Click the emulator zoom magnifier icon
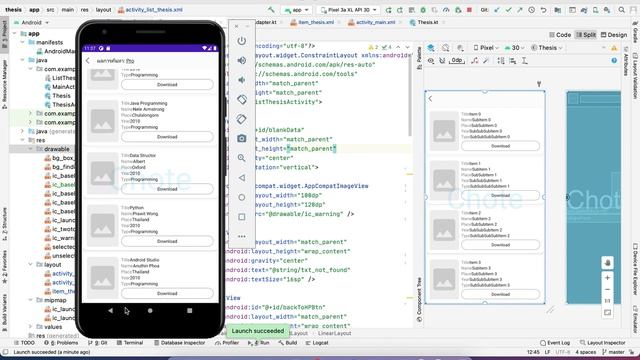Viewport: 640px width, 360px height. (242, 158)
